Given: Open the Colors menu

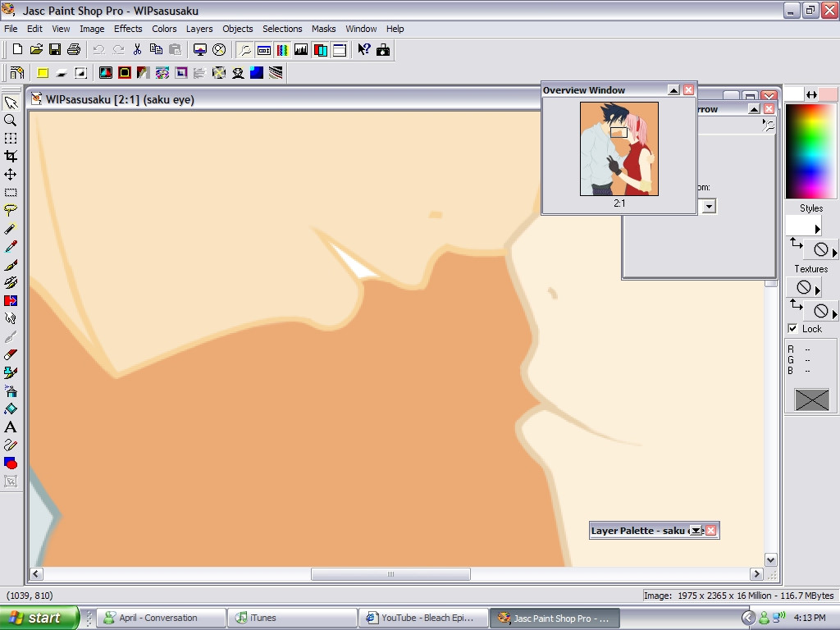Looking at the screenshot, I should pos(164,29).
